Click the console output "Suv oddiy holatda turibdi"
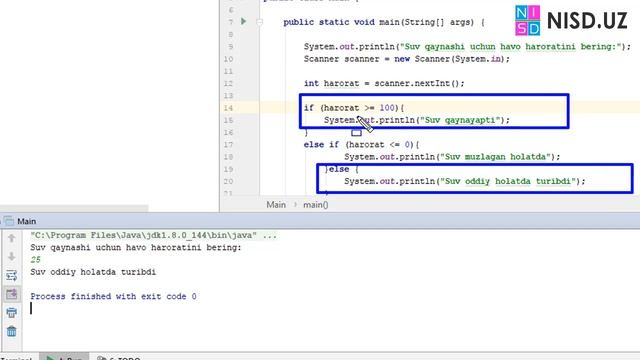640x360 pixels. coord(93,272)
